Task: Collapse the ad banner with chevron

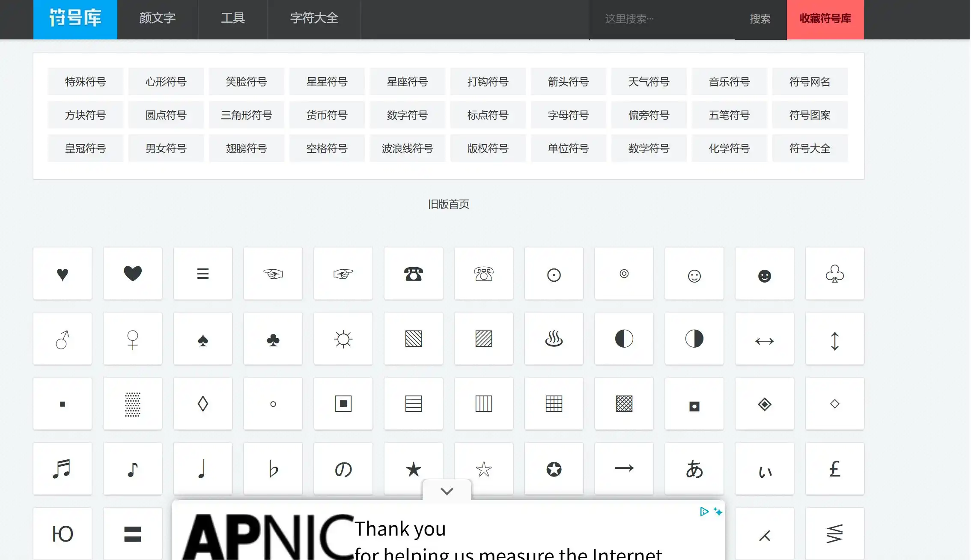Action: (447, 491)
